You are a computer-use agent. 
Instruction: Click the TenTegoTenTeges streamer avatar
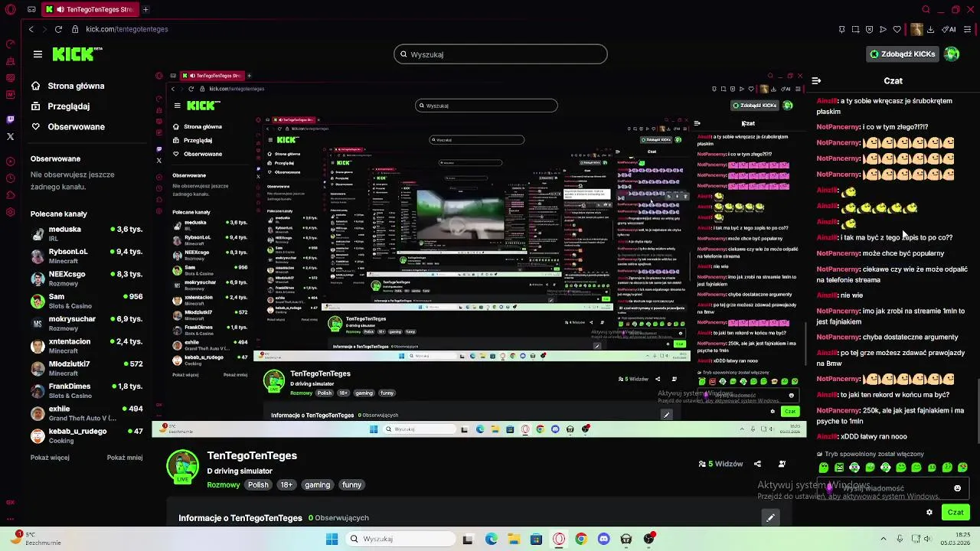point(182,466)
